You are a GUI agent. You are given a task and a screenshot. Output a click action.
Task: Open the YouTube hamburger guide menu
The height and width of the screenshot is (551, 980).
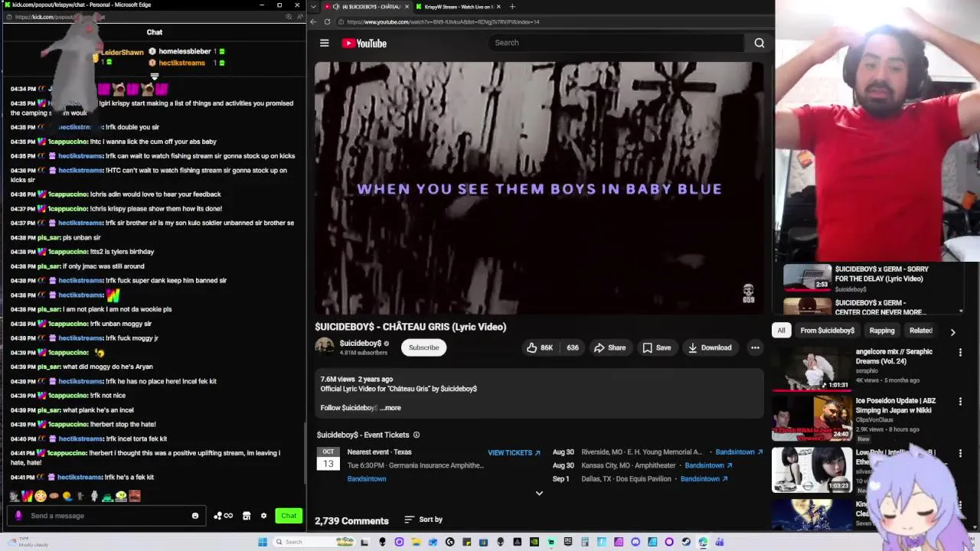click(325, 43)
